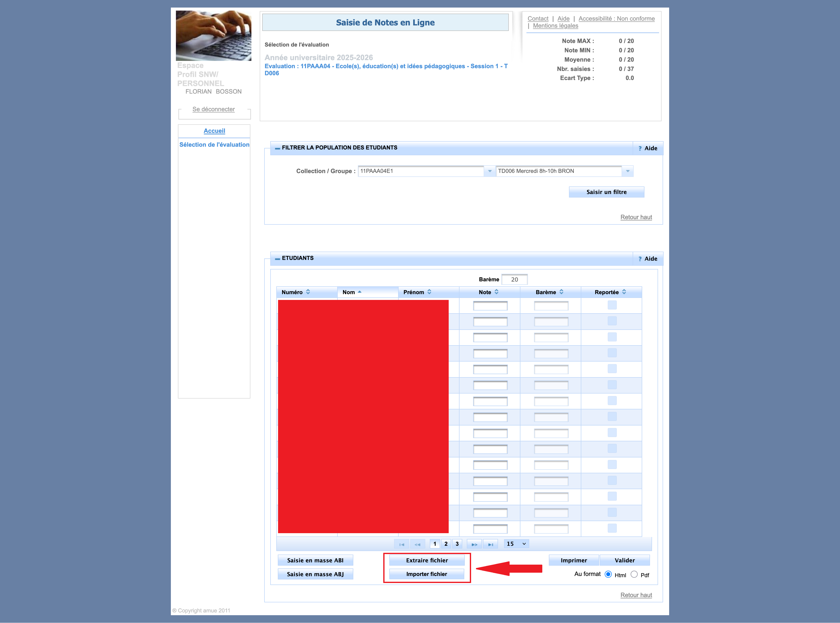The height and width of the screenshot is (623, 840).
Task: Select the Html output format
Action: [x=608, y=574]
